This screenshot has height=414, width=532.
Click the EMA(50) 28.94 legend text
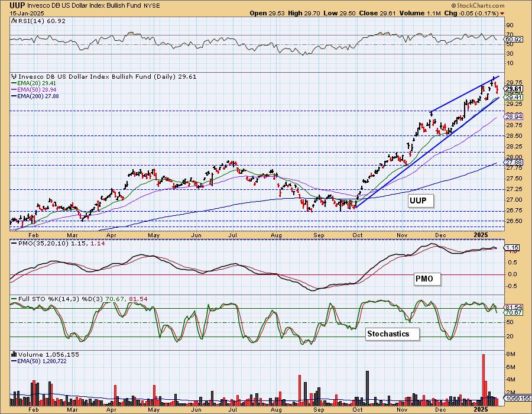tap(37, 89)
